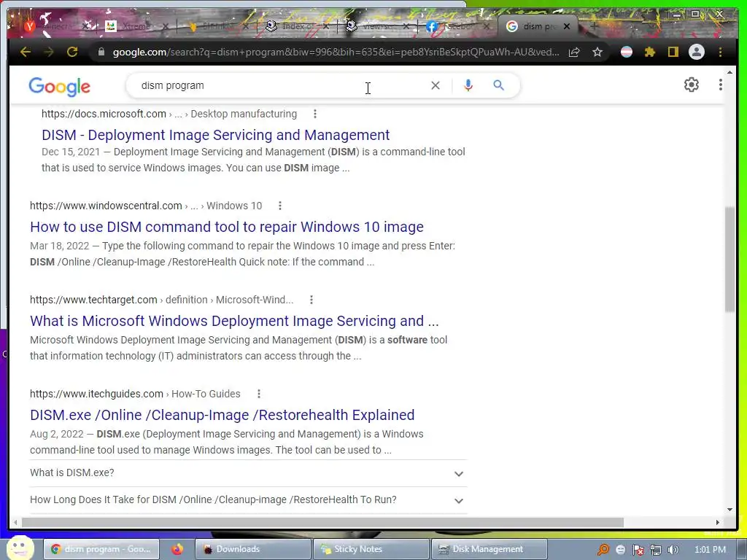
Task: Open the flag-striped extension icon in the toolbar
Action: pyautogui.click(x=627, y=52)
